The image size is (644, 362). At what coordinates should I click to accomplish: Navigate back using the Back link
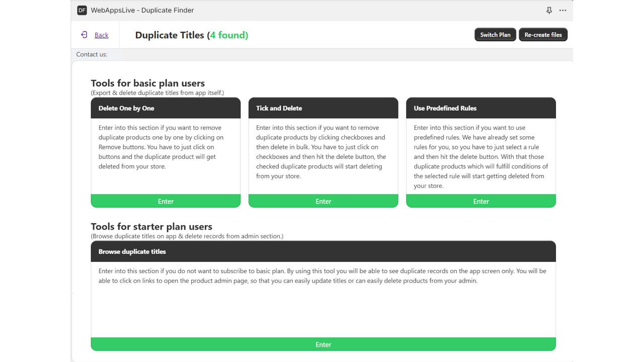pyautogui.click(x=101, y=35)
